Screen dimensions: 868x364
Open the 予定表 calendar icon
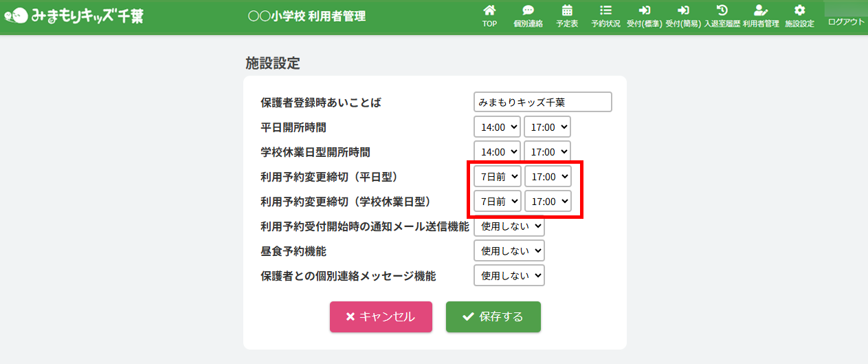click(x=567, y=11)
